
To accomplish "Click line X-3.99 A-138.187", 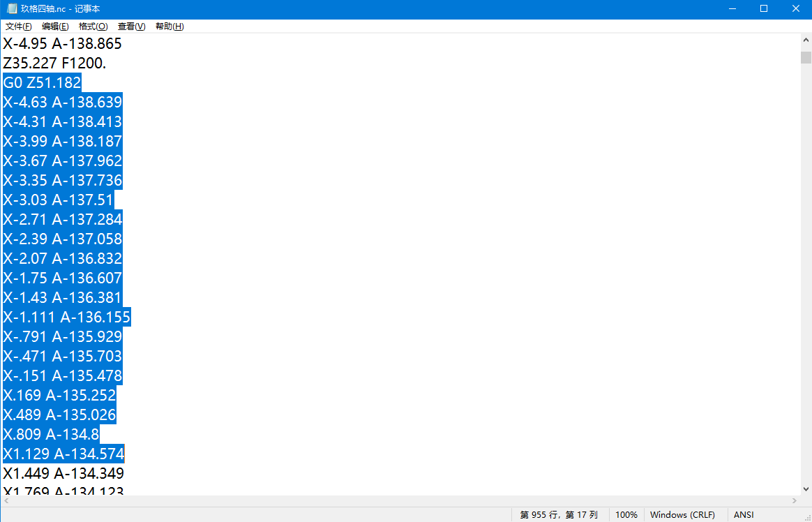I will click(x=62, y=141).
